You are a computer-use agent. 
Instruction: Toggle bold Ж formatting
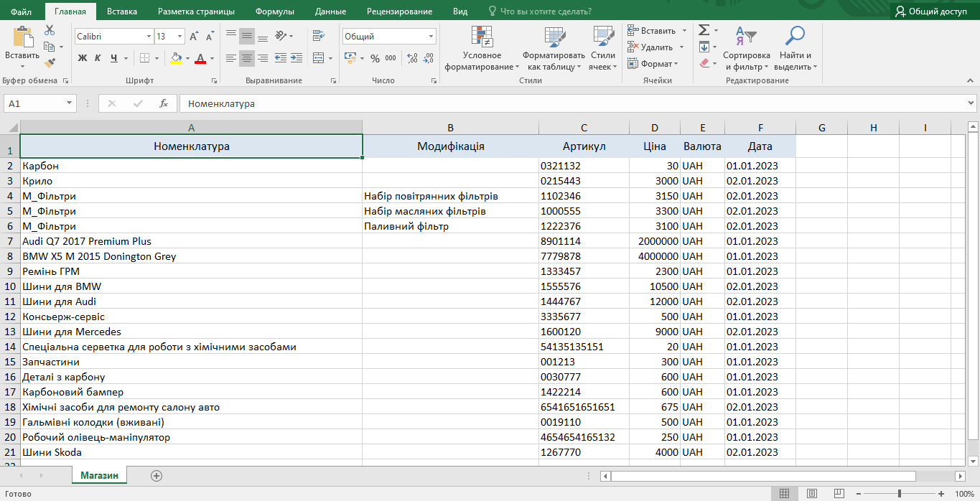[83, 58]
